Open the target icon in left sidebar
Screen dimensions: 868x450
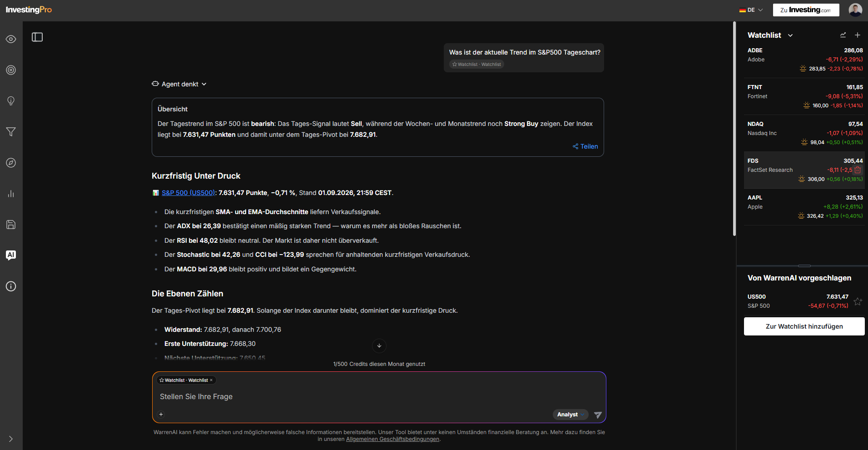(11, 70)
